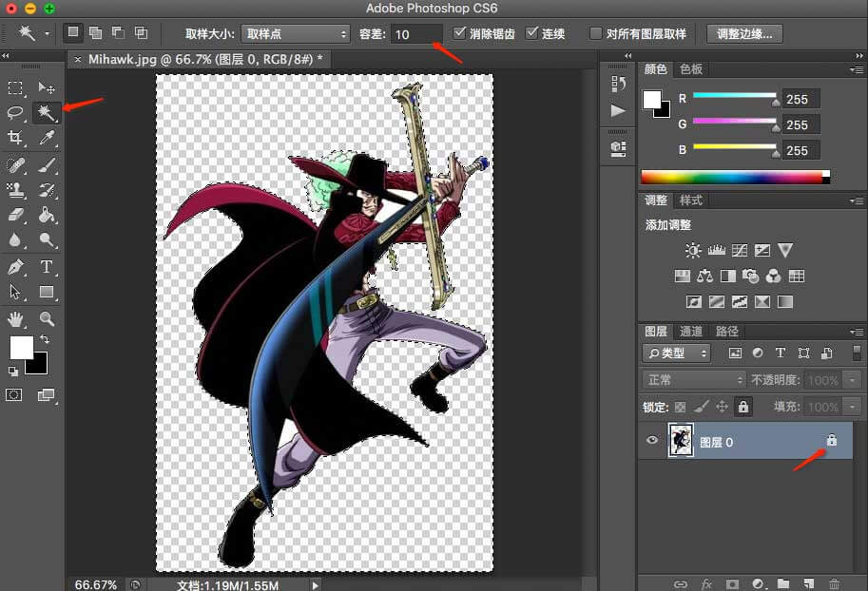The height and width of the screenshot is (591, 868).
Task: Add layer mask button
Action: [x=732, y=583]
